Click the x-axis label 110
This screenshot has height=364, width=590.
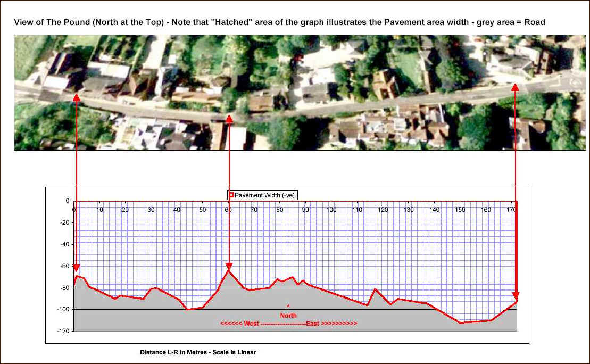click(357, 210)
